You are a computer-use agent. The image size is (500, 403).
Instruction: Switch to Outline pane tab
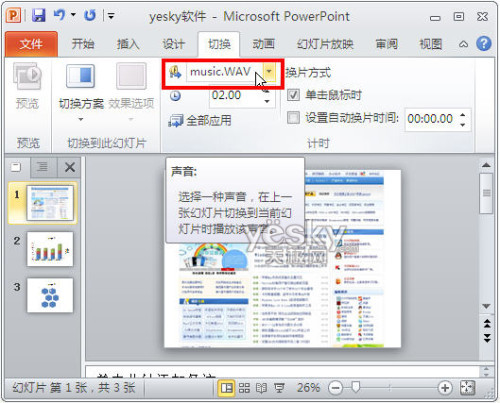pos(42,166)
